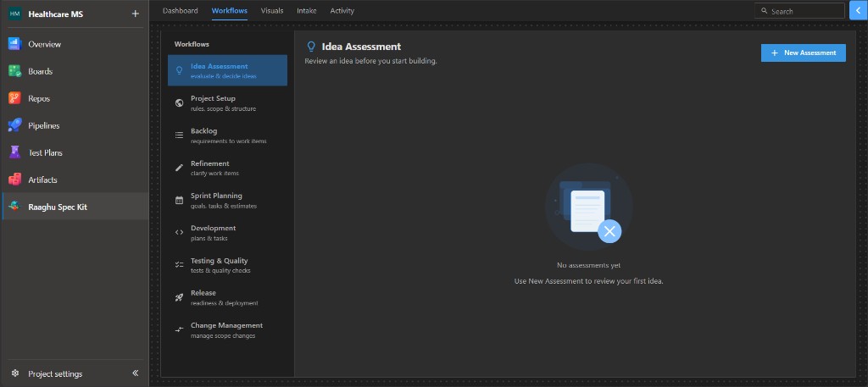Open the Test Plans flask icon
This screenshot has width=868, height=387.
[x=14, y=152]
